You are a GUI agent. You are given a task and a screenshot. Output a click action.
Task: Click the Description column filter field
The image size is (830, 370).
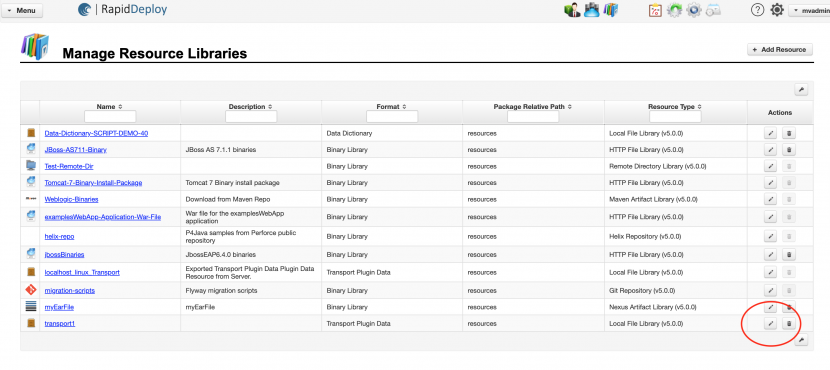pos(251,116)
